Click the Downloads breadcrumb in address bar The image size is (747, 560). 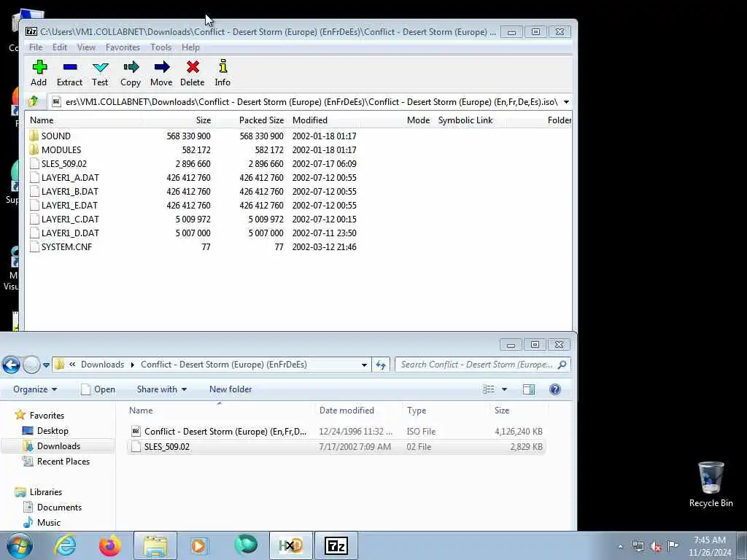click(102, 365)
